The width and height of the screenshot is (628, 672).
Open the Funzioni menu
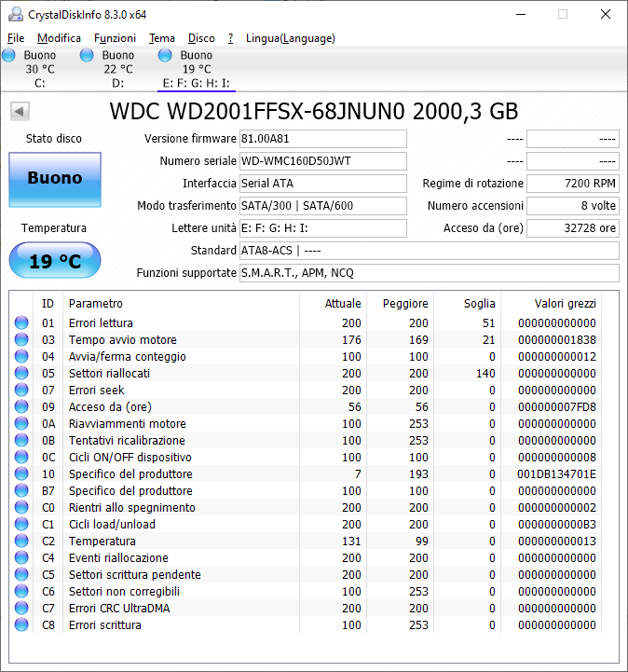tap(115, 38)
